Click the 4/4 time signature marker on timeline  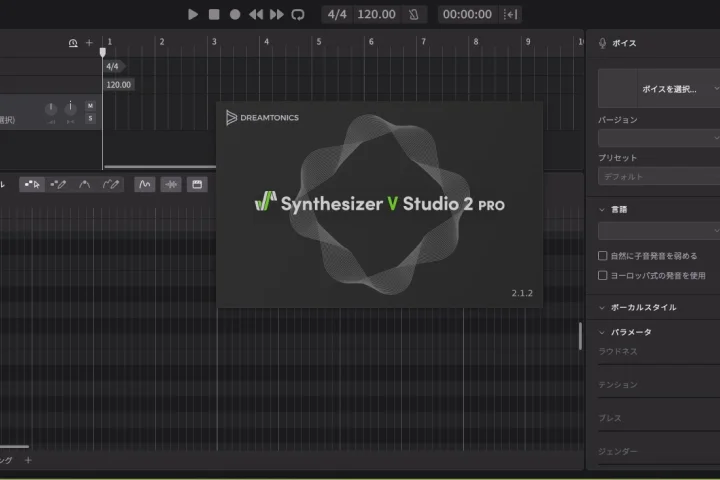tap(113, 66)
